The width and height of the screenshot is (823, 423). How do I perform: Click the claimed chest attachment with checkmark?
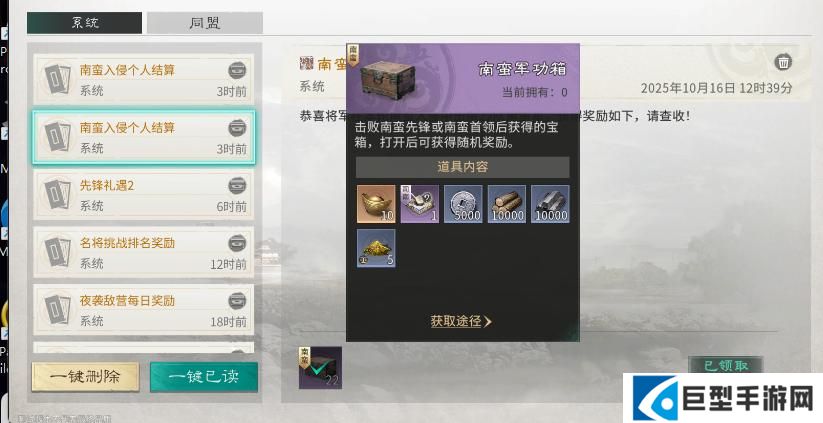(320, 367)
